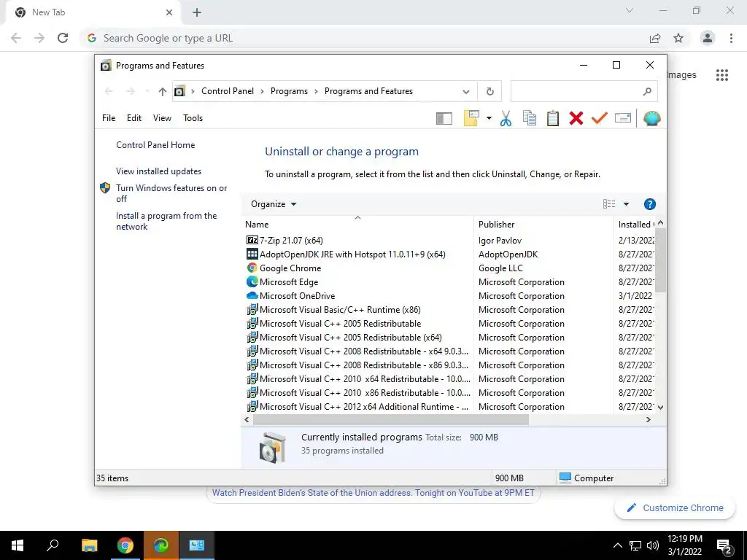Open the View menu

point(162,118)
